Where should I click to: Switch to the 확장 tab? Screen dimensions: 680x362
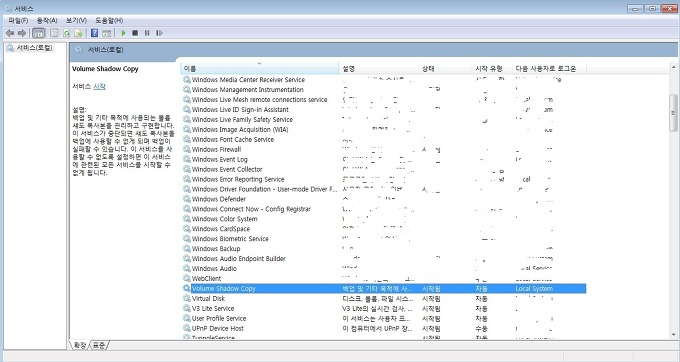[80, 345]
